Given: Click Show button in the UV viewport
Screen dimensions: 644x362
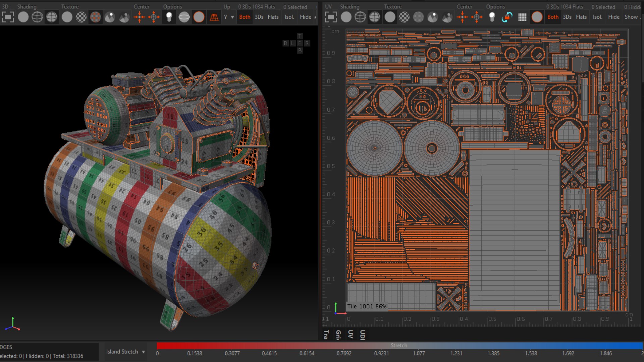Looking at the screenshot, I should [x=631, y=17].
